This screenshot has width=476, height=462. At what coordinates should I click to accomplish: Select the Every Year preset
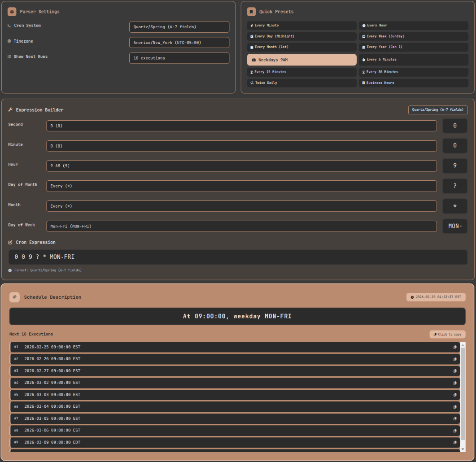[x=413, y=47]
